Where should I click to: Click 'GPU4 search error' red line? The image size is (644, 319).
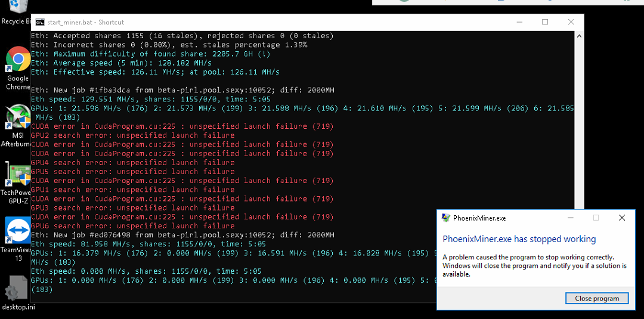[x=132, y=162]
